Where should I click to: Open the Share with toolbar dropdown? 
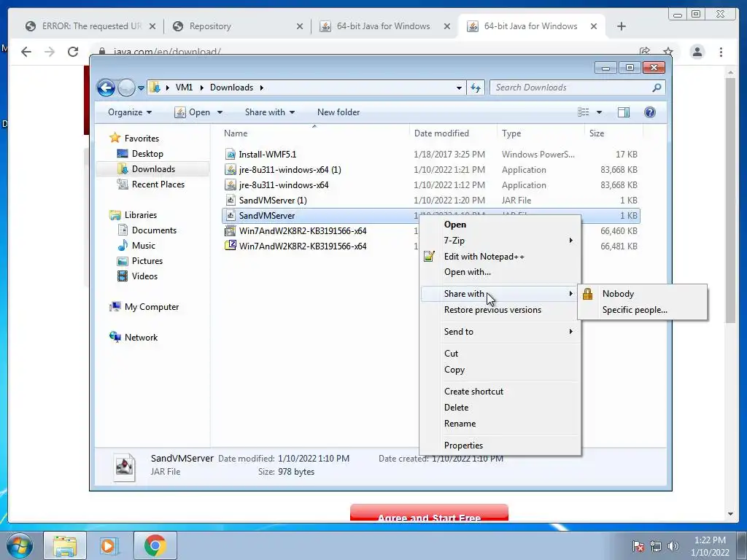click(270, 112)
